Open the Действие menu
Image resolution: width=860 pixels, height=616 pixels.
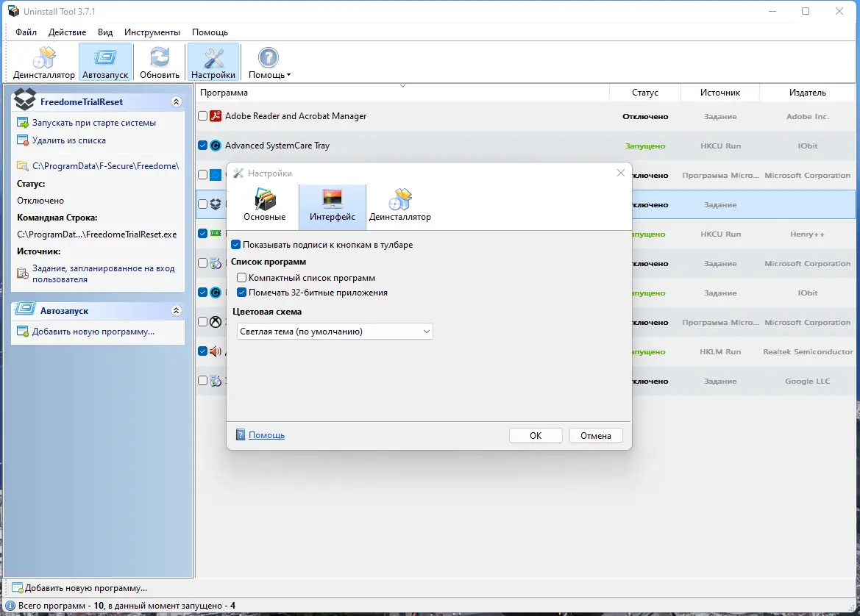coord(67,32)
